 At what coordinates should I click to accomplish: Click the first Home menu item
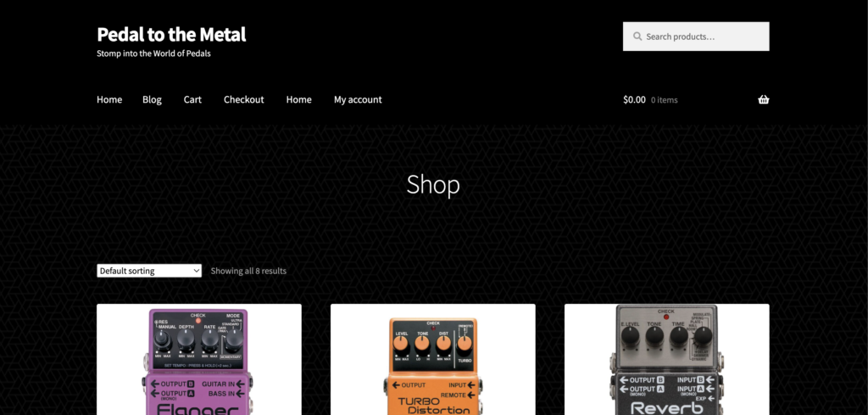point(109,100)
